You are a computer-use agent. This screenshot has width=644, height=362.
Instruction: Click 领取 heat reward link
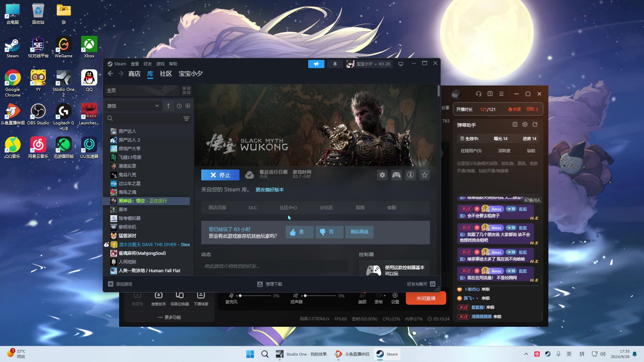532,109
